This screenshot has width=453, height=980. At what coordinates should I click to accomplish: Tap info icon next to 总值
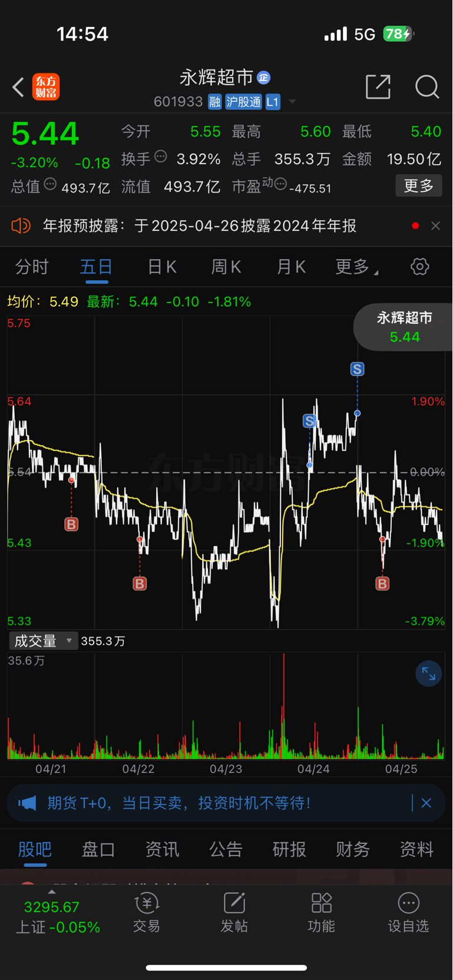51,184
